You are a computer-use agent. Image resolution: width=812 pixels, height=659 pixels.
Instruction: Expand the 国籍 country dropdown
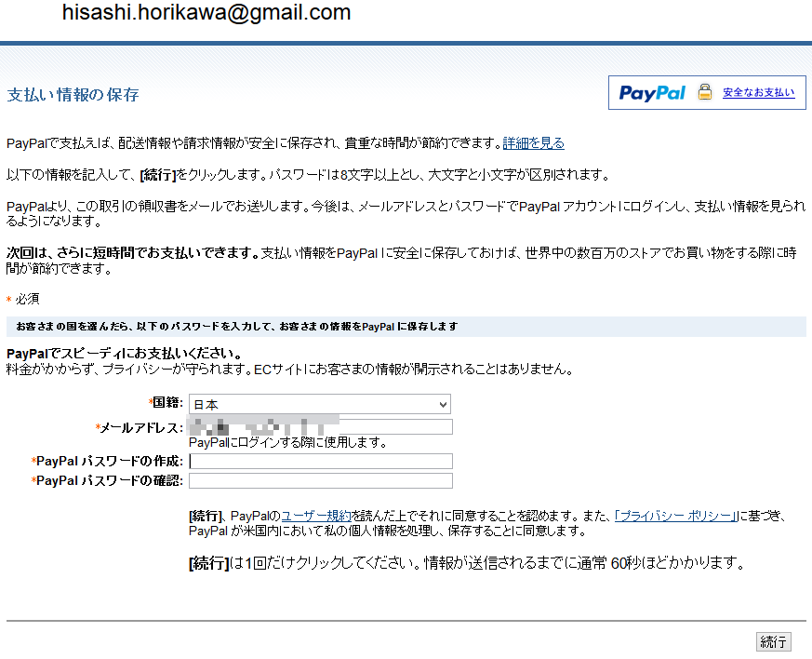tap(320, 404)
